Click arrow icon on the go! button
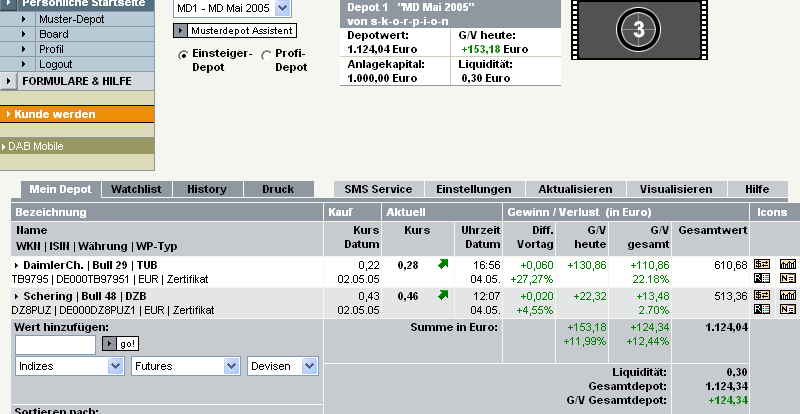 tap(109, 344)
